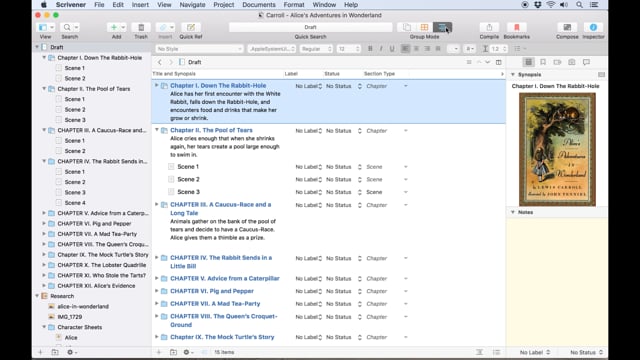Viewport: 640px width, 360px height.
Task: Enter Compose mode from the toolbar
Action: pyautogui.click(x=567, y=27)
